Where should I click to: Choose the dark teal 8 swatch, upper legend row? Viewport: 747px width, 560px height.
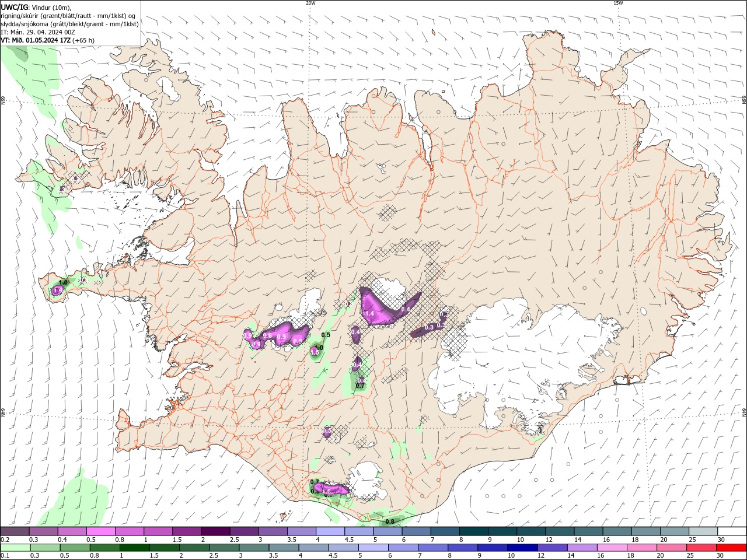pos(473,531)
